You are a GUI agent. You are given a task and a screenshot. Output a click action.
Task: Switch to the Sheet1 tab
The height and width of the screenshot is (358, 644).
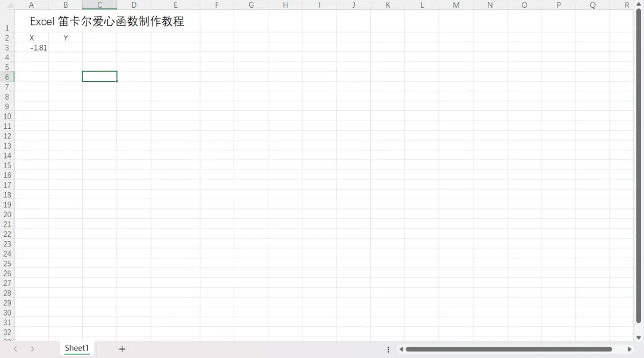[77, 348]
